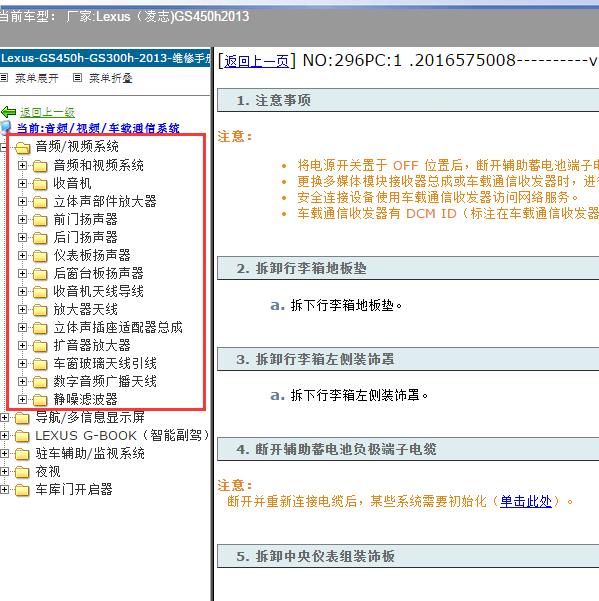599x601 pixels.
Task: Click section header 5. 拆卸中央仪表组装饰板
Action: (408, 556)
